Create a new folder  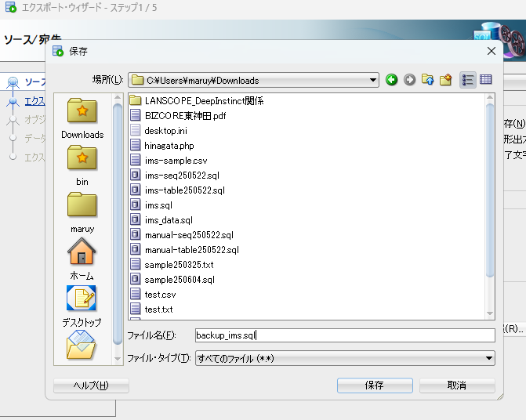point(446,80)
